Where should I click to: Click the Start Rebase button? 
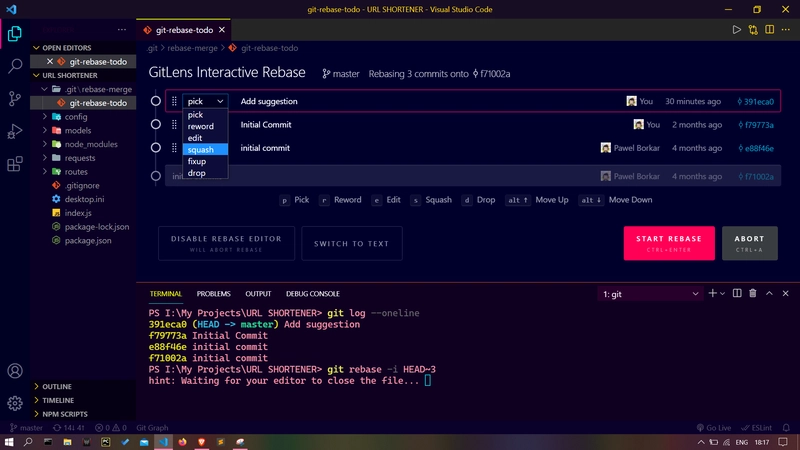coord(669,243)
